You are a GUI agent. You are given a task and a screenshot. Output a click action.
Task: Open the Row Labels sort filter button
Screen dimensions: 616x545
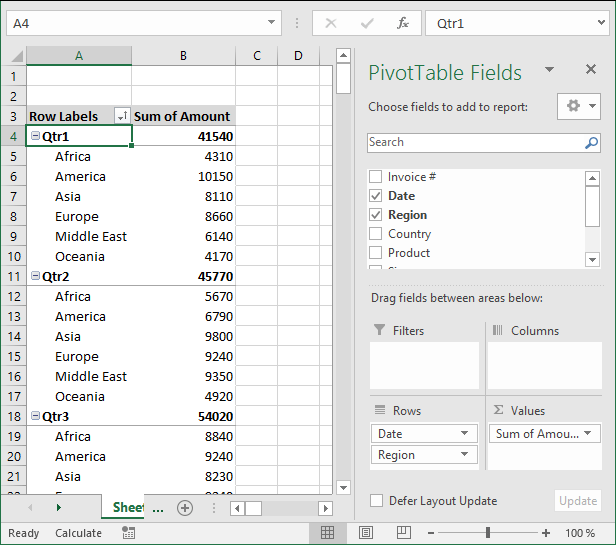pyautogui.click(x=122, y=116)
